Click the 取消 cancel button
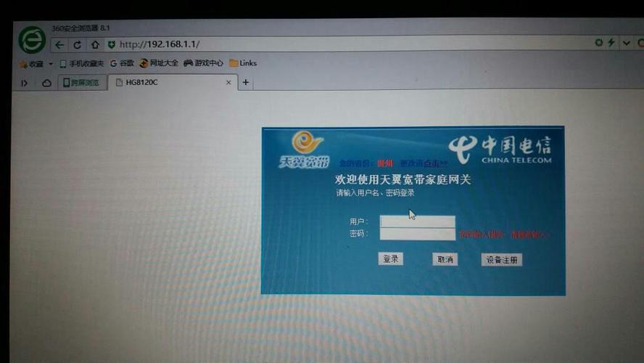This screenshot has width=644, height=363. 445,259
